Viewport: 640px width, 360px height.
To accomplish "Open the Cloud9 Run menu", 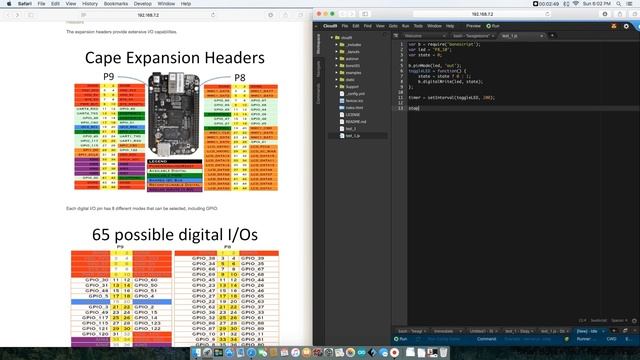I will point(405,26).
